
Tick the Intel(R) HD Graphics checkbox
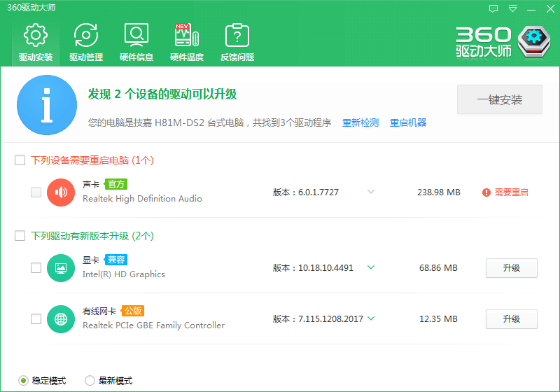point(36,268)
